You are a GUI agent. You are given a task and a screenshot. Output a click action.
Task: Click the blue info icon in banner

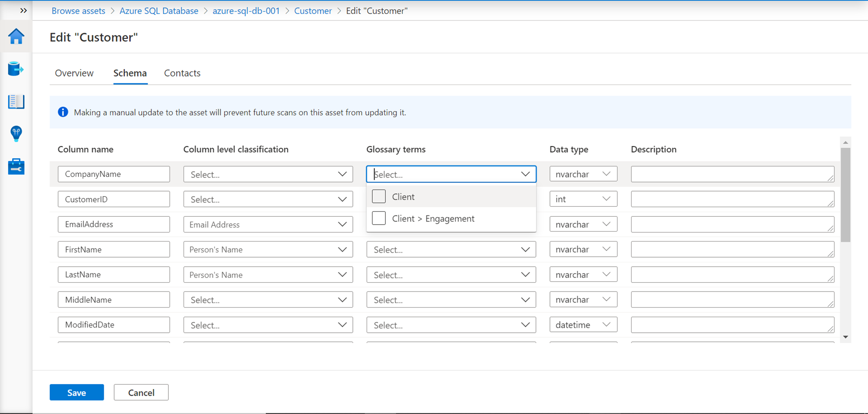pos(63,112)
